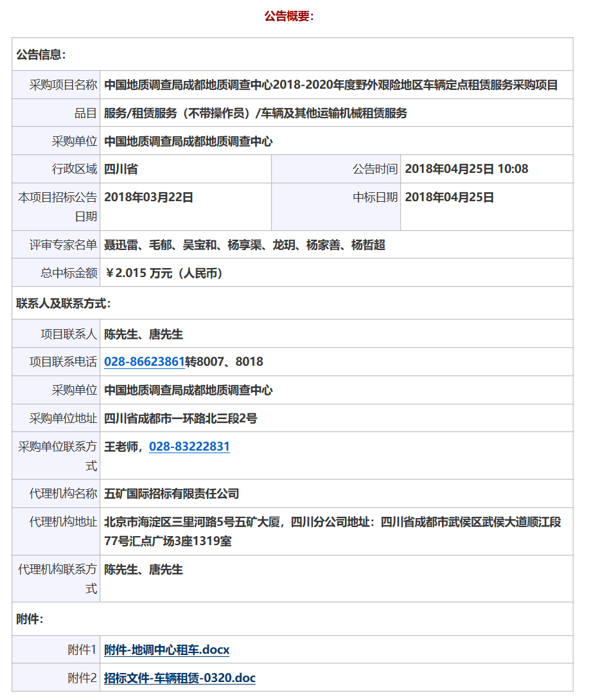Click the 行政区域 label
589x700 pixels.
coord(74,169)
